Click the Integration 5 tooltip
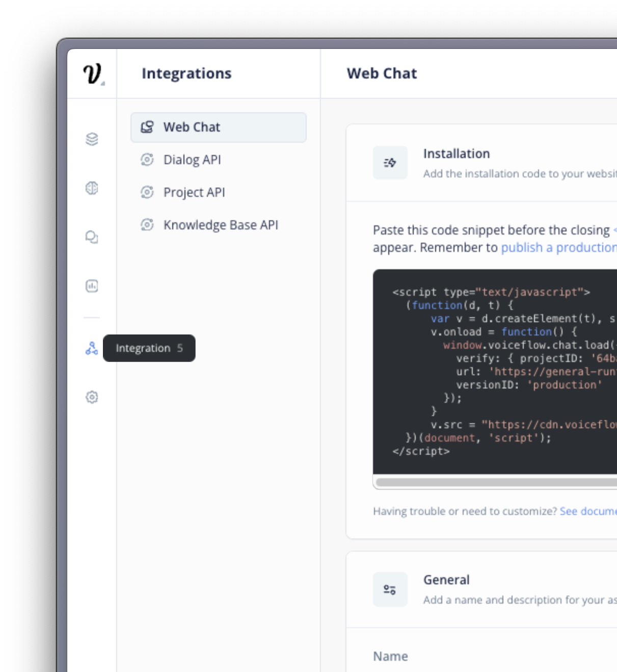 point(149,348)
